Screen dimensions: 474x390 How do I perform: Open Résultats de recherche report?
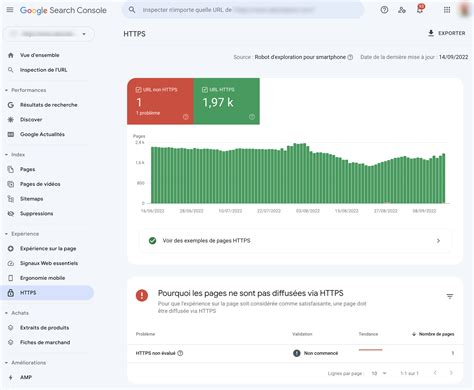point(49,105)
